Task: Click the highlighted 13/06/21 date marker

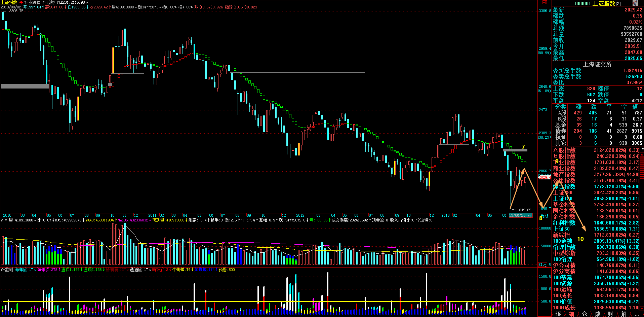Action: pyautogui.click(x=520, y=215)
